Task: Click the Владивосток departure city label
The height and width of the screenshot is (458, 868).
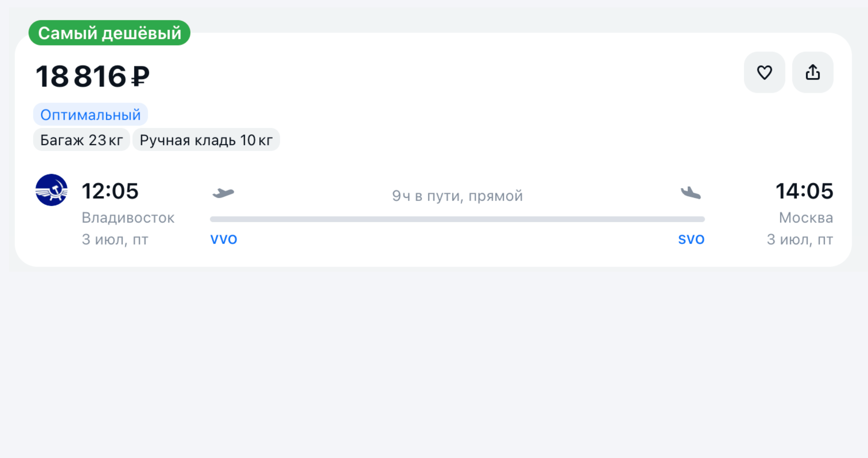Action: pyautogui.click(x=128, y=218)
